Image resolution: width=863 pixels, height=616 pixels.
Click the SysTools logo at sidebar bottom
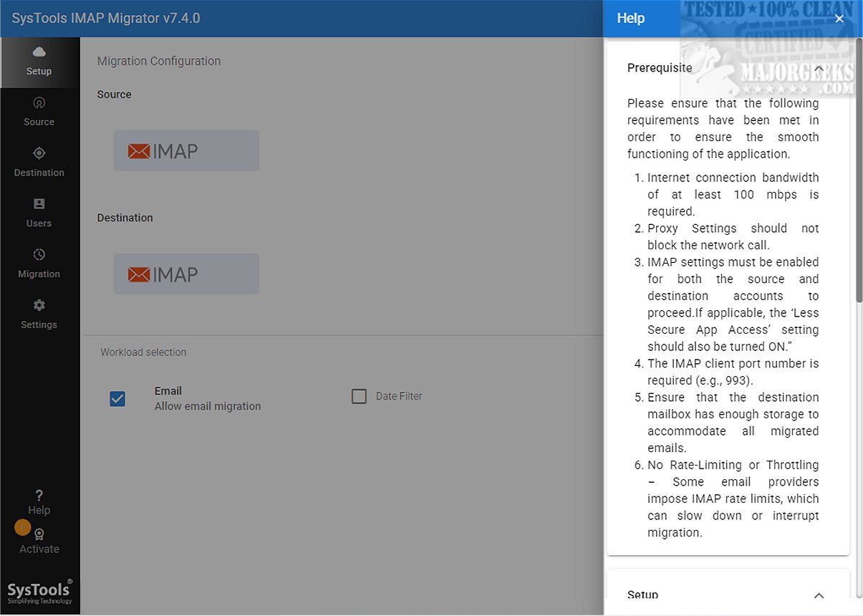40,592
